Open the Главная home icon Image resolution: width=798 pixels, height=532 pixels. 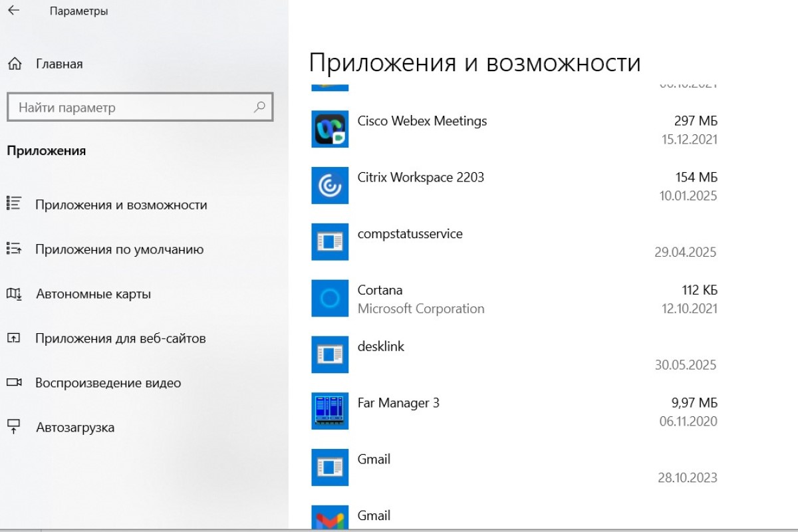15,64
